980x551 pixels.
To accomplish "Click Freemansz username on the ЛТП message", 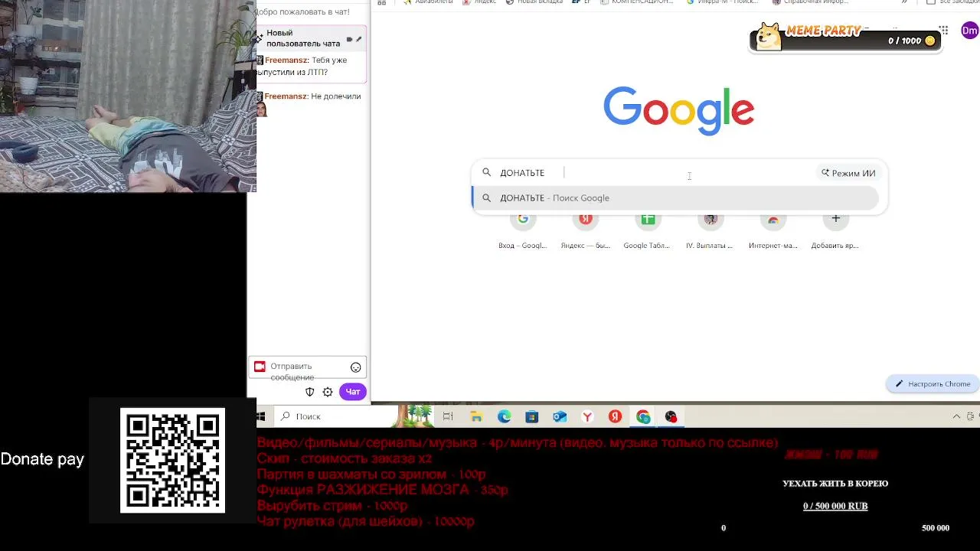I will (286, 60).
